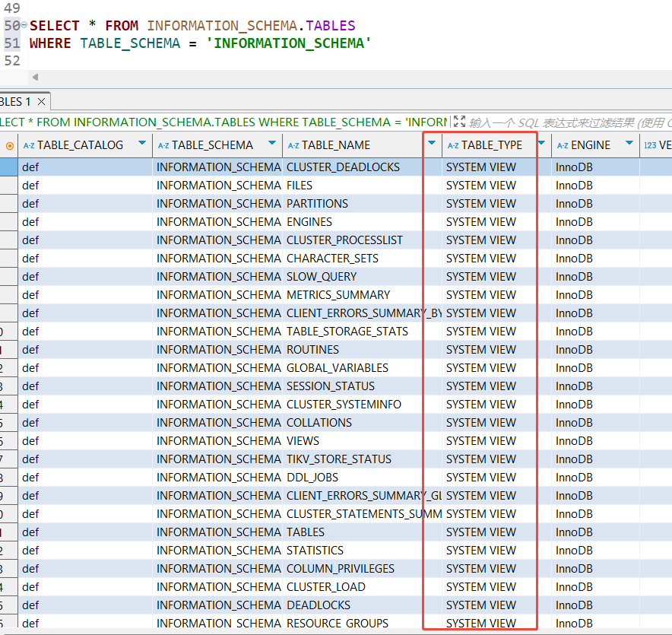Select the DDL_JOBS table name cell
The height and width of the screenshot is (635, 672).
(x=362, y=478)
